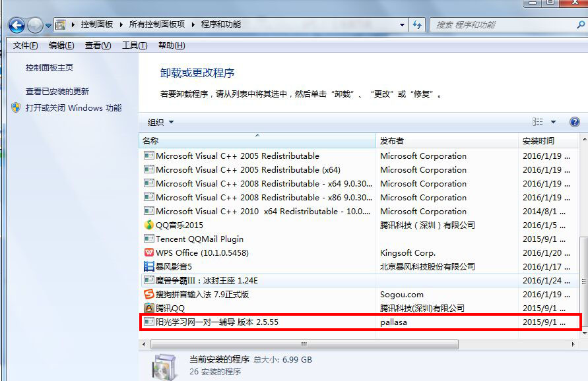Open 打开或关闭 Windows 功能 link
Viewport: 588px width, 381px height.
click(73, 108)
